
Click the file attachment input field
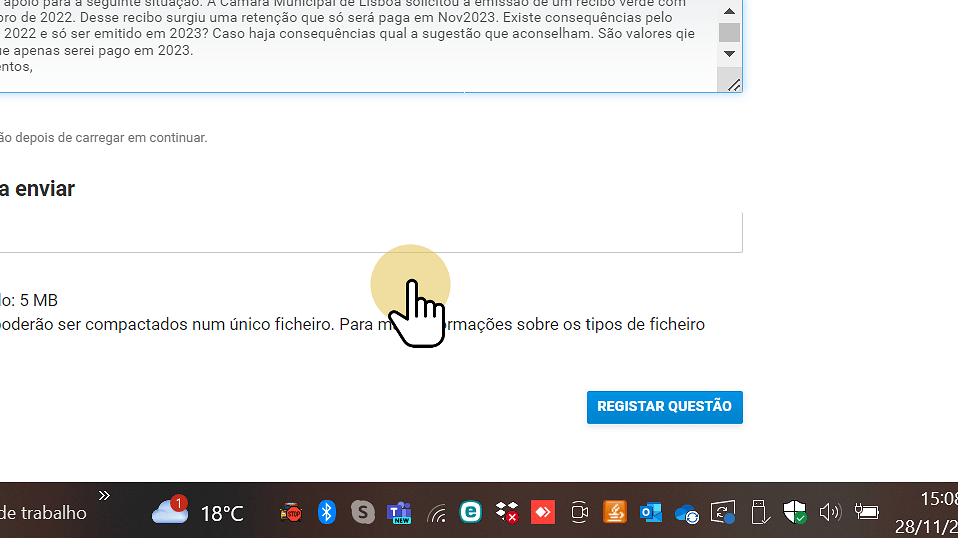(x=371, y=232)
